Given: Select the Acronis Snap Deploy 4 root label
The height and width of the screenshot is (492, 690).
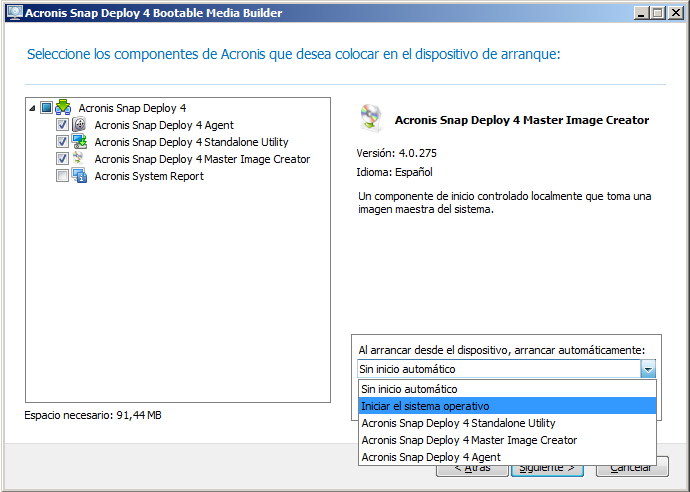Looking at the screenshot, I should 132,108.
